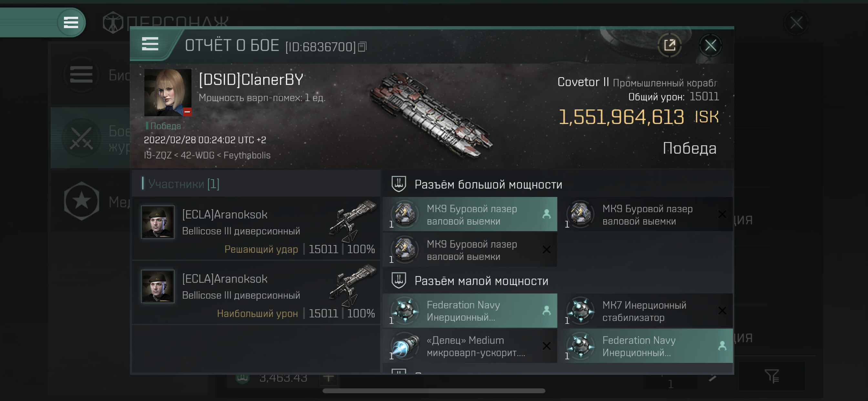The image size is (868, 401).
Task: Open Aranoksok's top damage portrait
Action: [158, 286]
